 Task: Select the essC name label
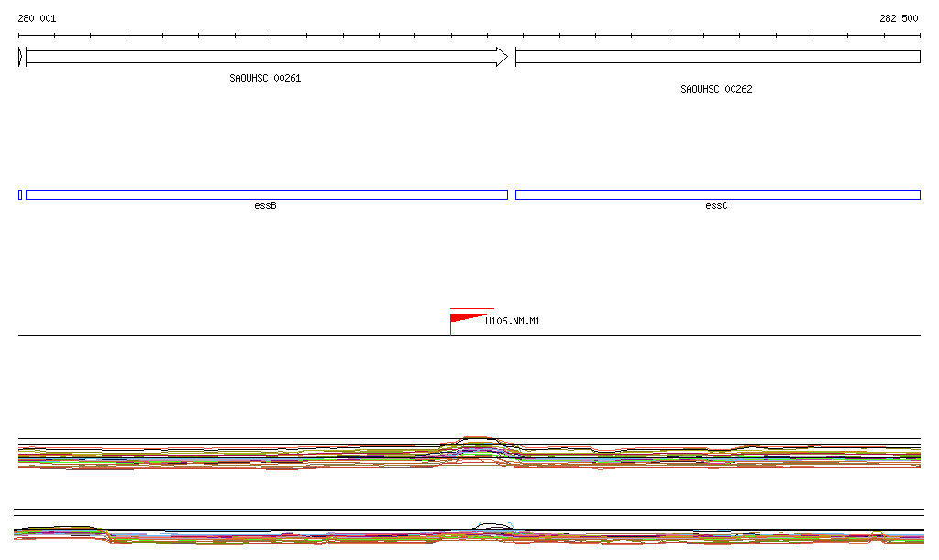point(716,206)
